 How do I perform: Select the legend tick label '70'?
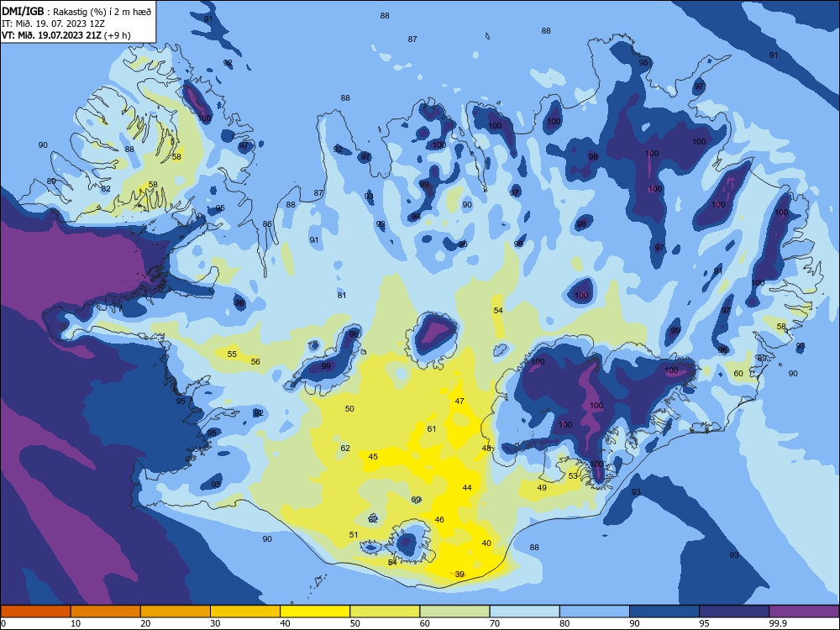click(x=495, y=623)
